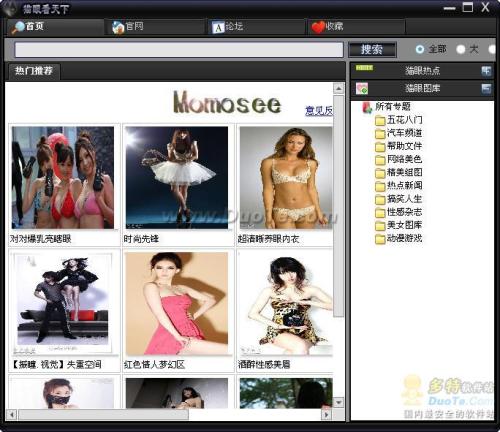
Task: Select the 全部 radio button
Action: coord(420,49)
